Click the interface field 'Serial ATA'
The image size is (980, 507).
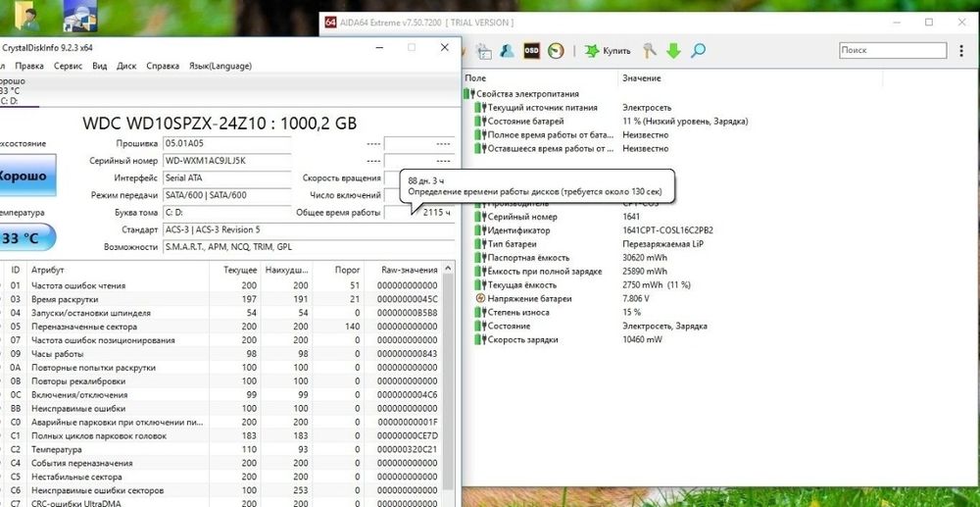click(227, 178)
